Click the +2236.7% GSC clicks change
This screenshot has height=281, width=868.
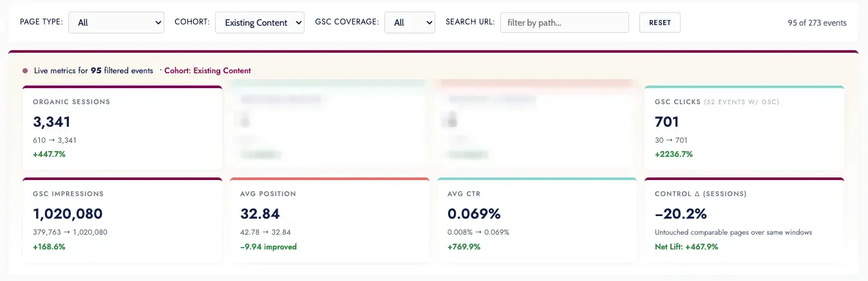coord(674,154)
